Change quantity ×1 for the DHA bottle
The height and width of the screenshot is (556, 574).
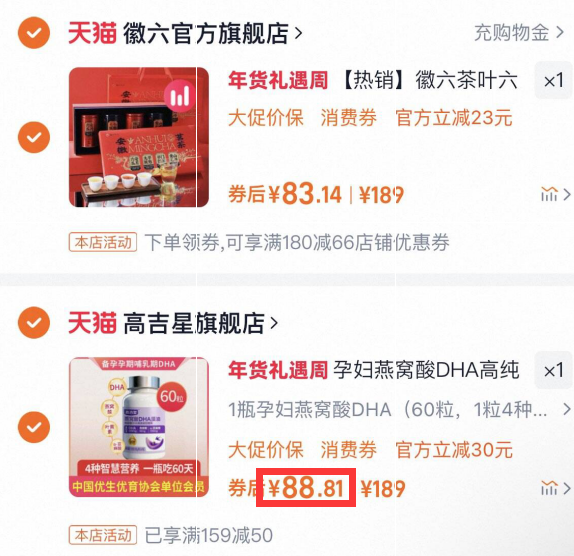(554, 370)
